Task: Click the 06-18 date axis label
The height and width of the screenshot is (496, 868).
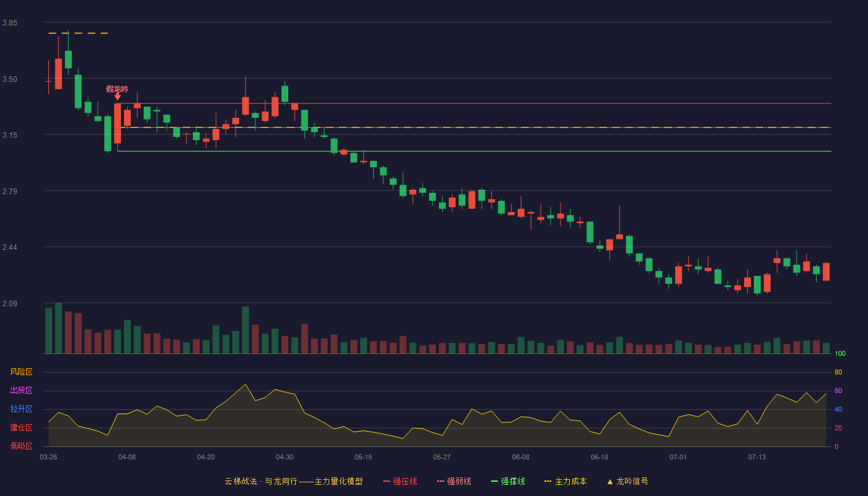Action: [x=600, y=457]
